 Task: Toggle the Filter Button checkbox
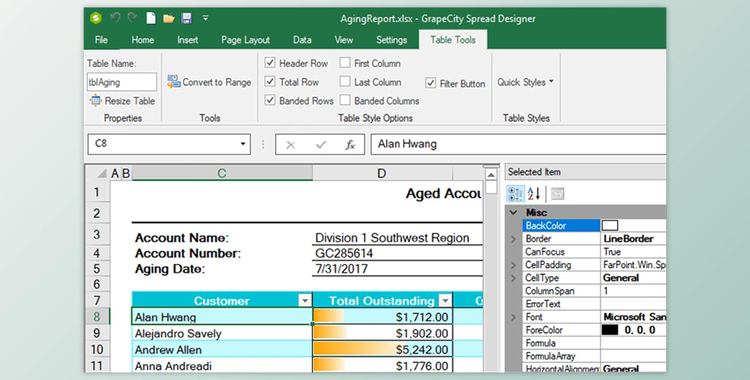coord(430,83)
